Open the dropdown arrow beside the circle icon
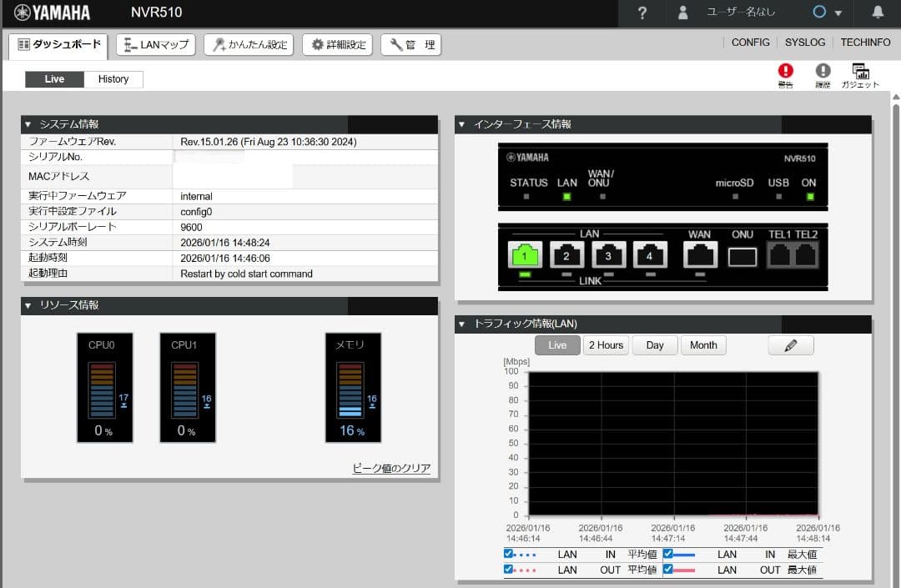Viewport: 901px width, 588px height. (x=838, y=13)
